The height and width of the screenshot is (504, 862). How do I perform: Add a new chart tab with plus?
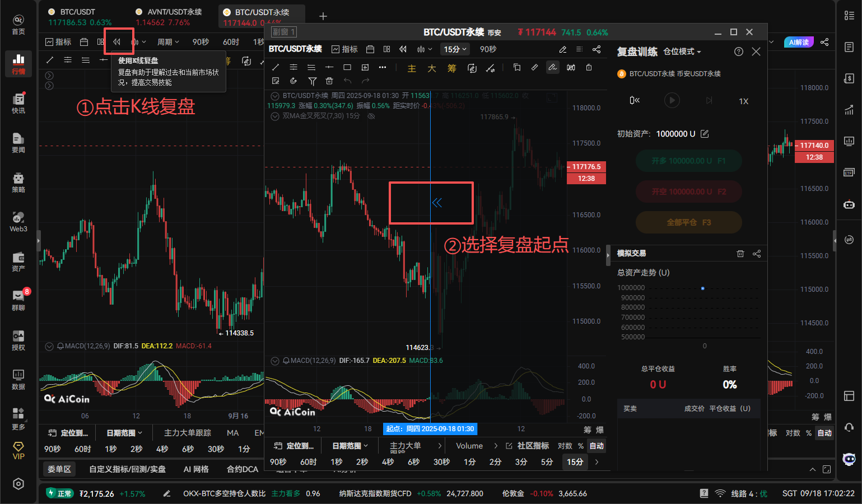pyautogui.click(x=323, y=16)
